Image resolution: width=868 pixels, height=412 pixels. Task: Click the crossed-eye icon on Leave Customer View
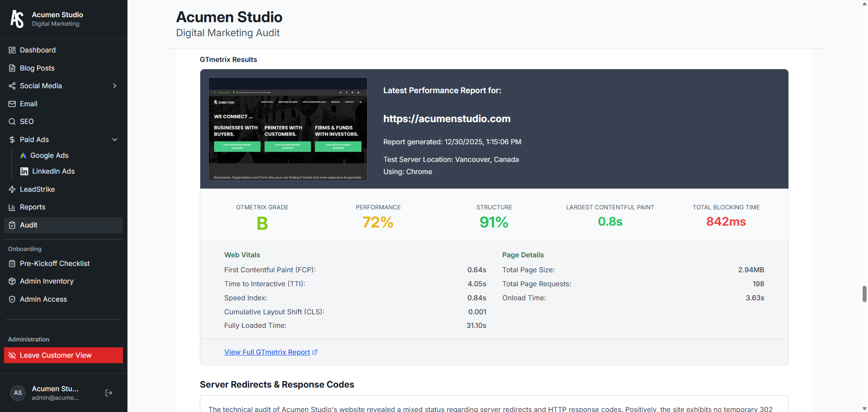(12, 355)
